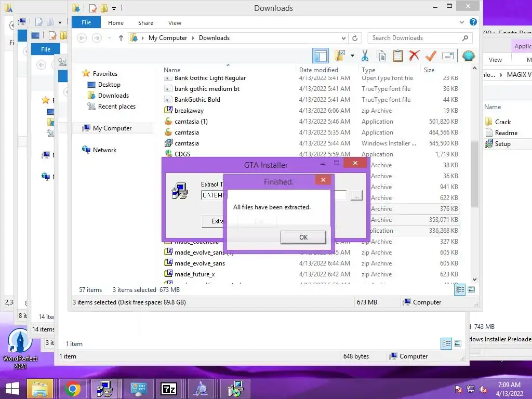Select Downloads under Favorites
Image resolution: width=532 pixels, height=399 pixels.
coord(113,96)
